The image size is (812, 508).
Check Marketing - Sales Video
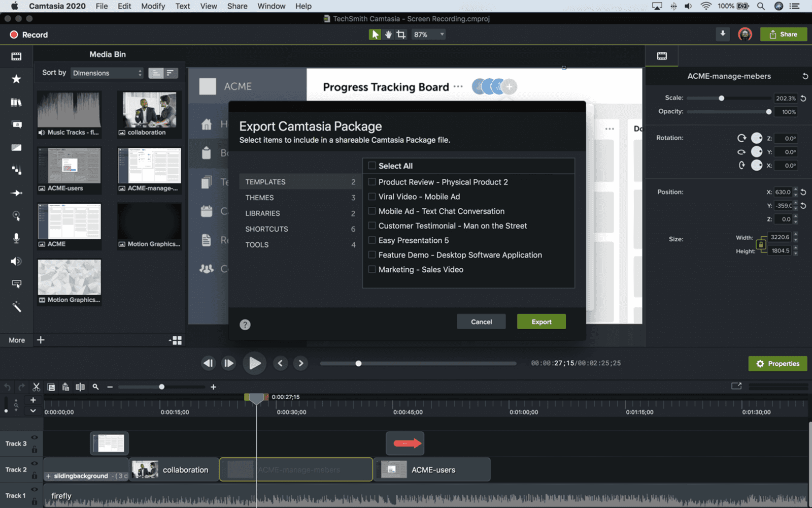pyautogui.click(x=372, y=269)
